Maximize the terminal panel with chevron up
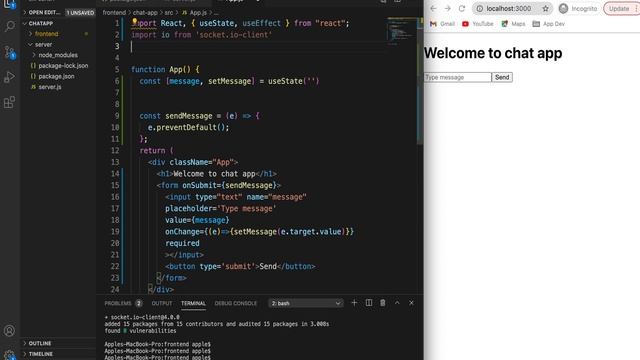Screen dimensions: 640x360 [x=397, y=303]
